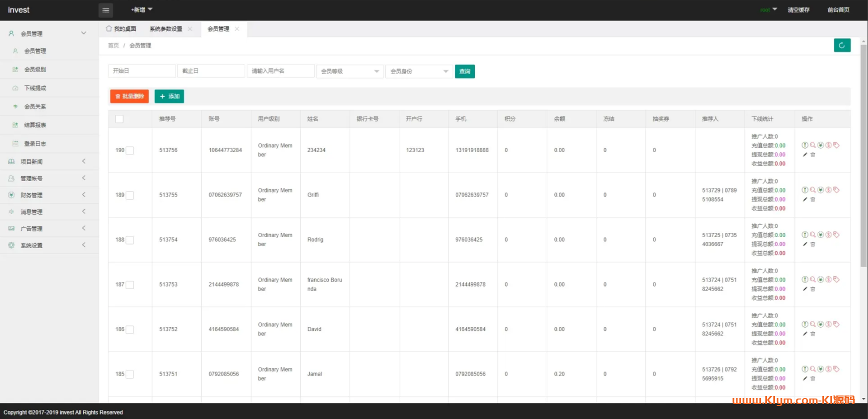Click the pencil edit icon for member 190
Image resolution: width=868 pixels, height=419 pixels.
click(805, 154)
